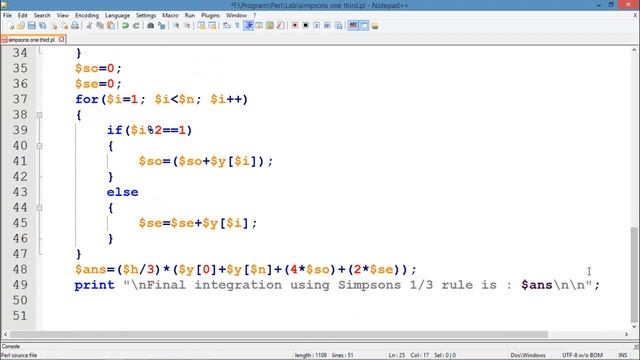The image size is (640, 360).
Task: Click the Close document toolbar icon
Action: pos(54,26)
